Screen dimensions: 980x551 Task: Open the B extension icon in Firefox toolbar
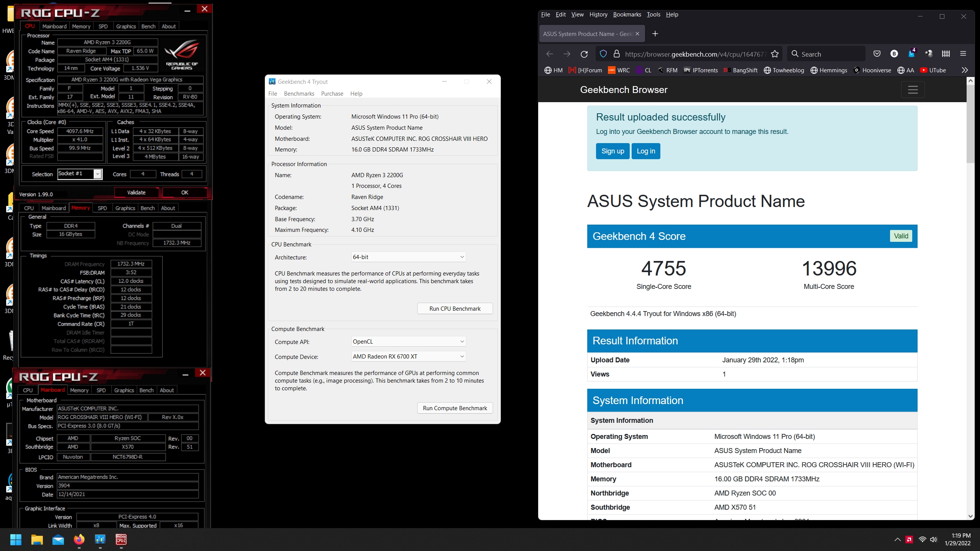pos(894,54)
